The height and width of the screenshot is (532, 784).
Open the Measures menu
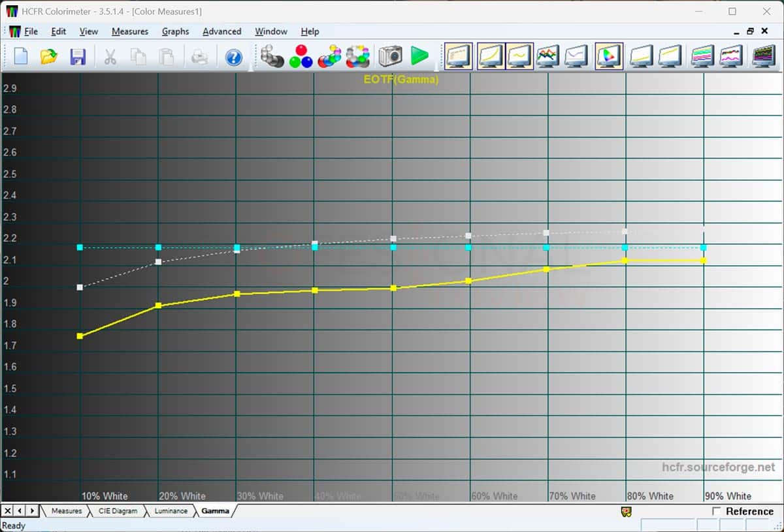(x=130, y=31)
